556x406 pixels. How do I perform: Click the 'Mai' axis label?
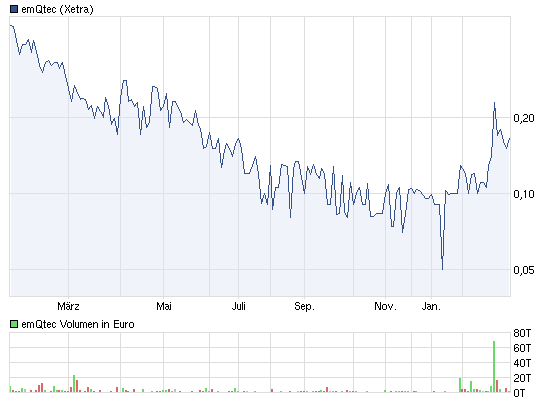[x=164, y=306]
